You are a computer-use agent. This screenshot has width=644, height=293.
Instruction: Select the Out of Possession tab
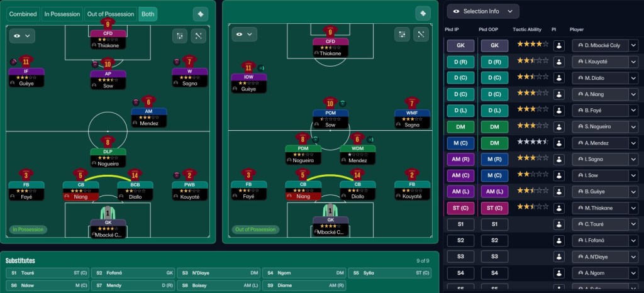point(110,14)
